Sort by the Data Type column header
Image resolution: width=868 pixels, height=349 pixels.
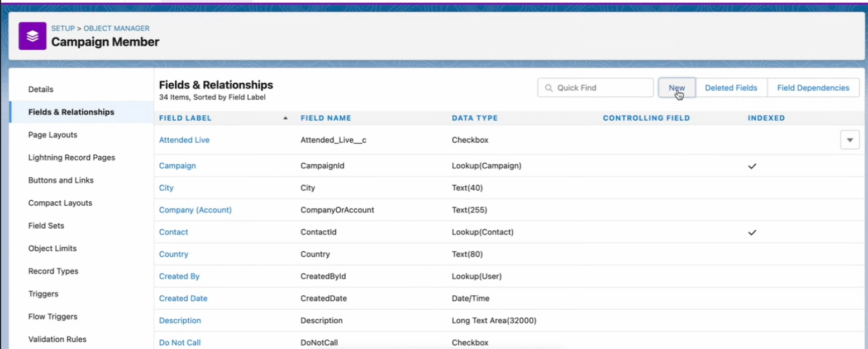(474, 118)
